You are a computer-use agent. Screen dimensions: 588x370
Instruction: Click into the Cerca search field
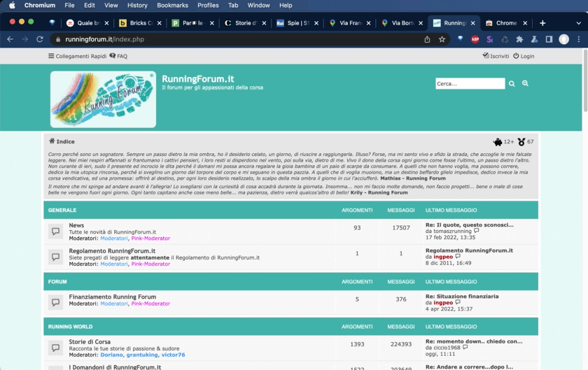pyautogui.click(x=470, y=84)
